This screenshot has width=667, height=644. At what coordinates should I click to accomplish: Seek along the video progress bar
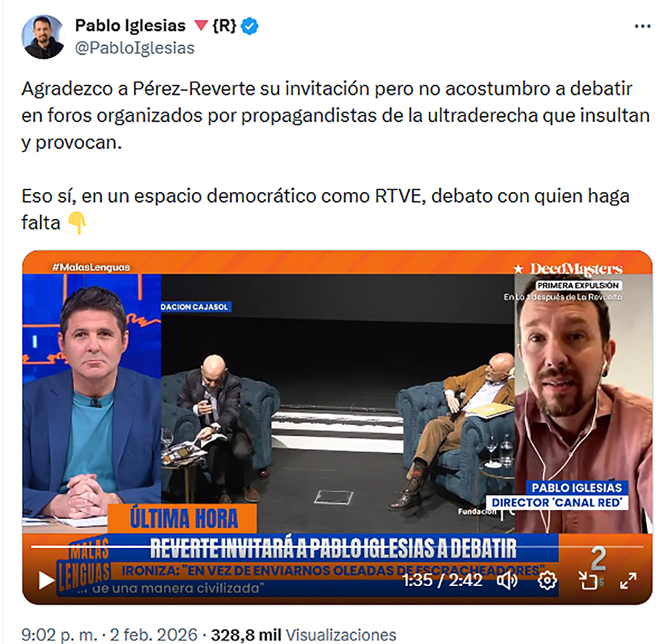coord(337,547)
